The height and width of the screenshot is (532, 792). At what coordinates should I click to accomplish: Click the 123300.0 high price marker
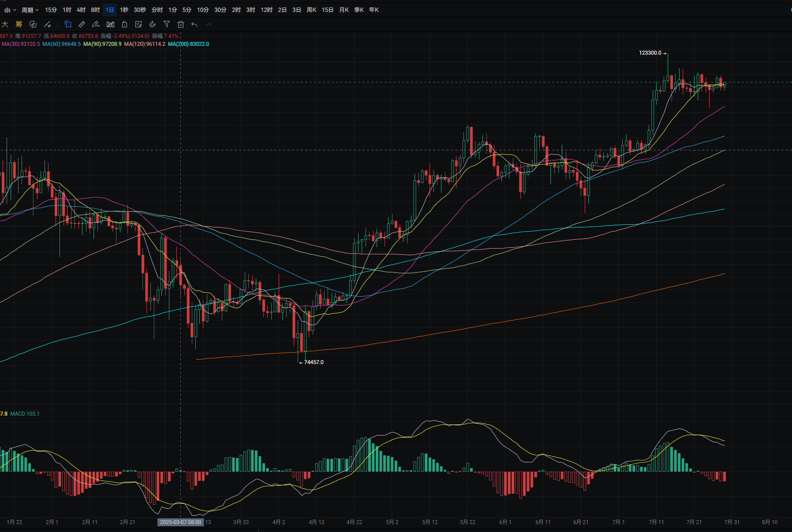click(x=650, y=53)
